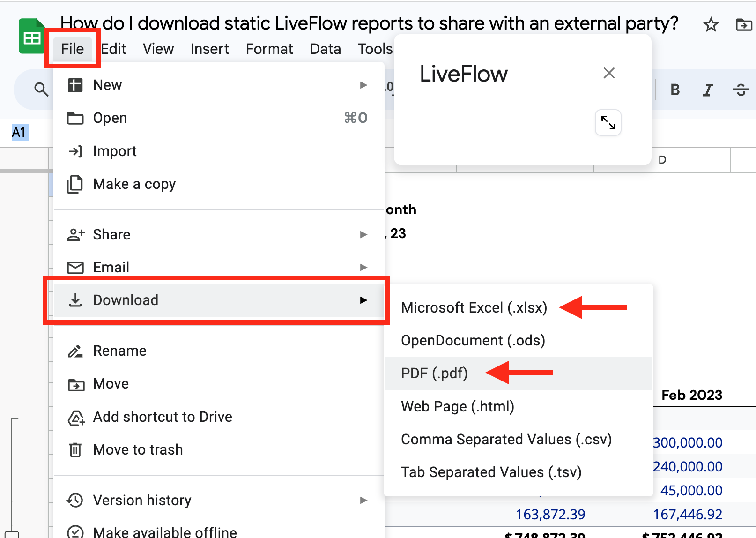The image size is (756, 538).
Task: Click the Share person icon
Action: click(75, 234)
